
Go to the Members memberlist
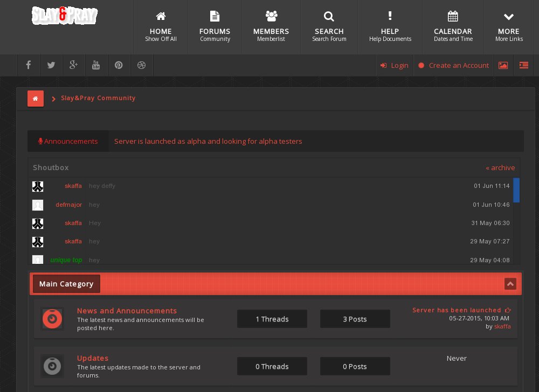pyautogui.click(x=271, y=27)
